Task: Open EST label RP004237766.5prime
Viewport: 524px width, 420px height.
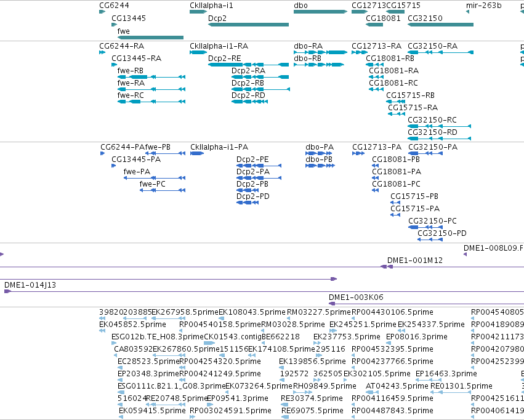Action: pyautogui.click(x=392, y=361)
